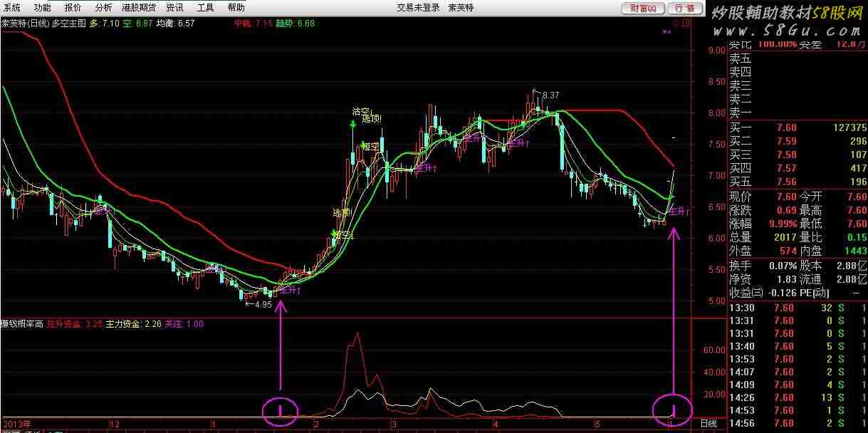Click the 8.37 high price label on chart
This screenshot has height=433, width=868.
pyautogui.click(x=550, y=95)
